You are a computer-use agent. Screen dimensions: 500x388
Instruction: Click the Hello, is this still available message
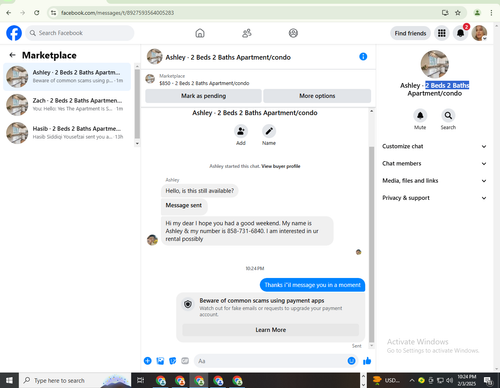pyautogui.click(x=200, y=191)
